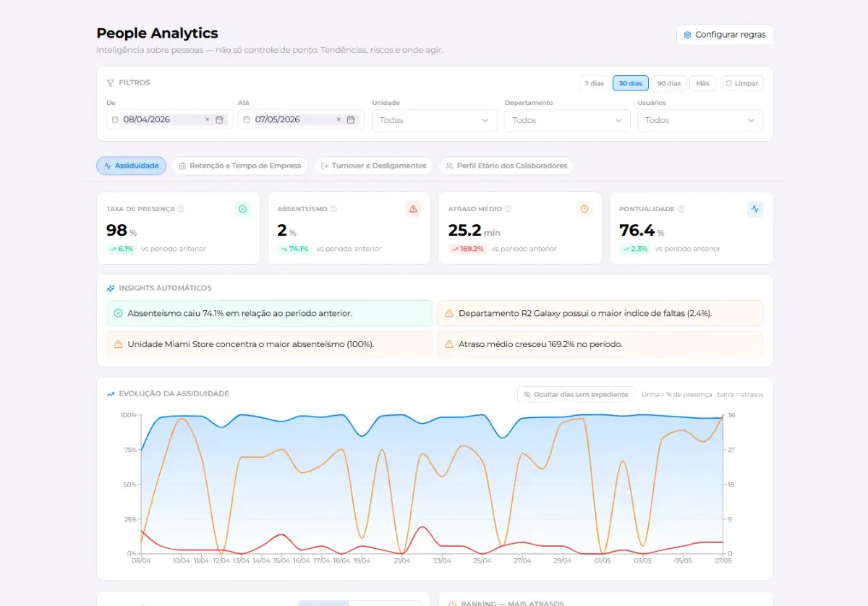Image resolution: width=868 pixels, height=606 pixels.
Task: Click the info icon next to Taxa de Presença
Action: tap(181, 209)
